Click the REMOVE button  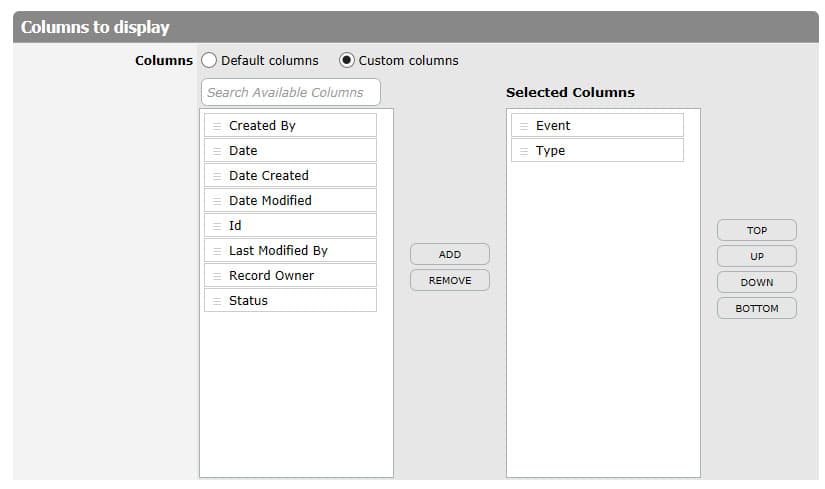[x=450, y=280]
